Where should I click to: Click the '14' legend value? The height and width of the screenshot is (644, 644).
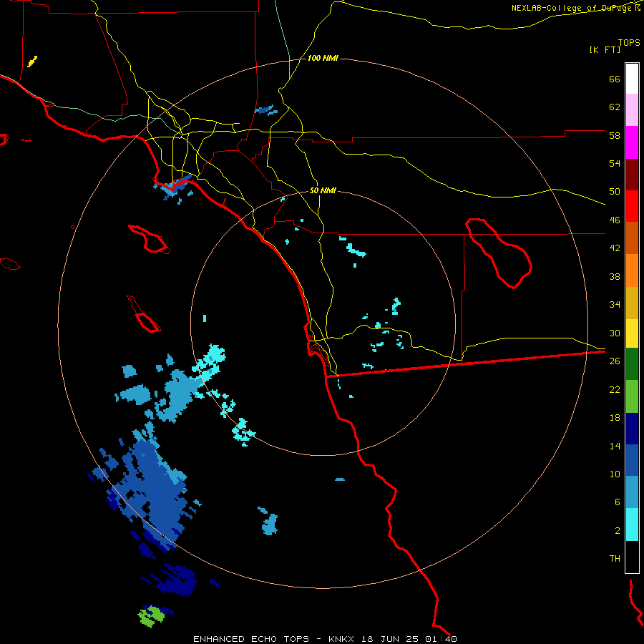click(x=615, y=446)
